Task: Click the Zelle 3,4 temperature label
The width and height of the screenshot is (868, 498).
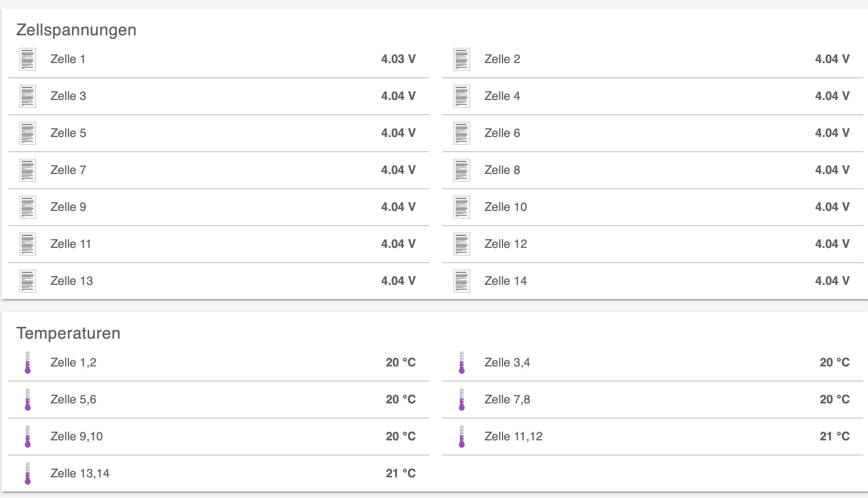Action: [507, 363]
